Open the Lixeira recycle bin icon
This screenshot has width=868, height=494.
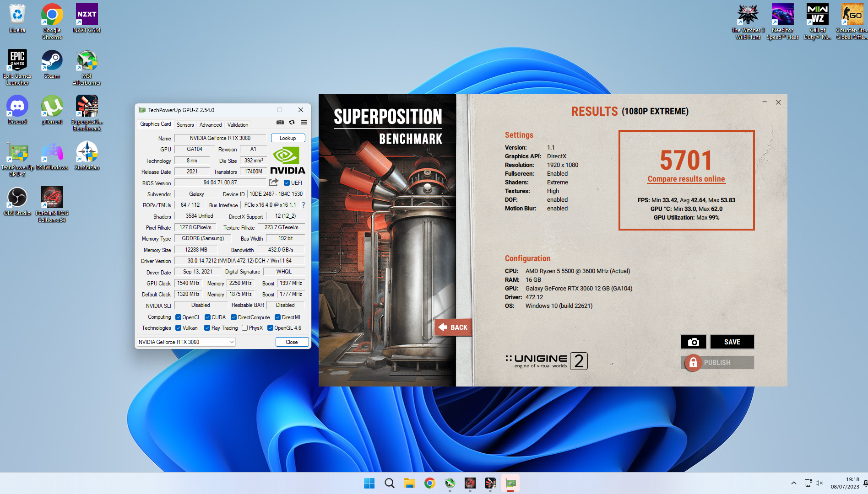coord(17,18)
